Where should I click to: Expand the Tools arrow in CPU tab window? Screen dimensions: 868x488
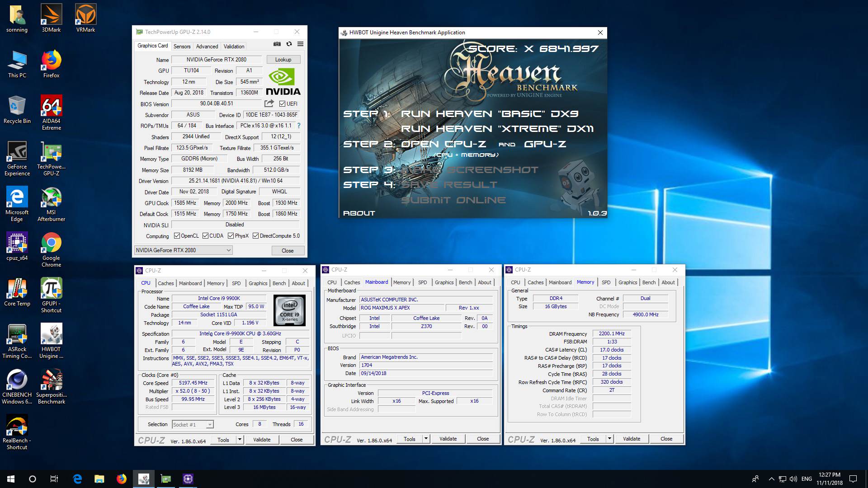240,440
